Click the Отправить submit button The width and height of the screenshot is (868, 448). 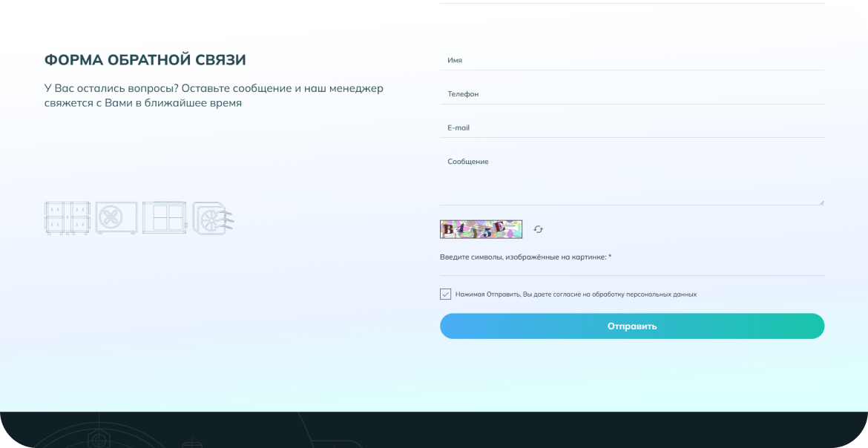click(631, 326)
